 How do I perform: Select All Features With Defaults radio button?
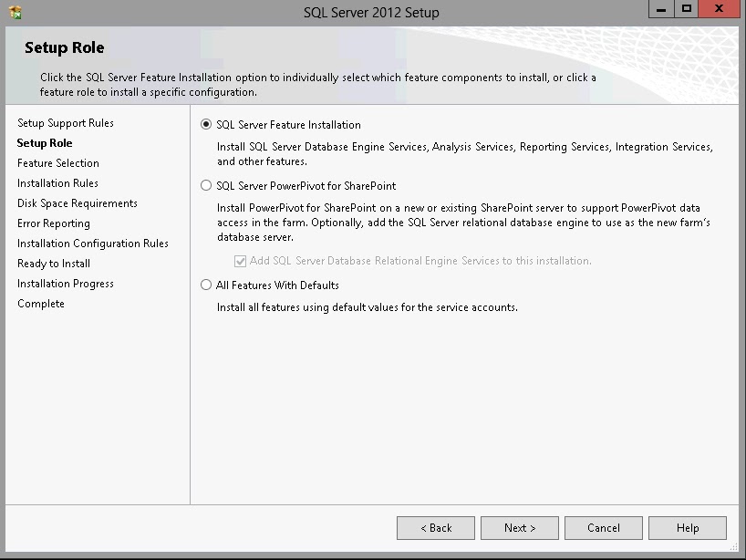coord(206,285)
